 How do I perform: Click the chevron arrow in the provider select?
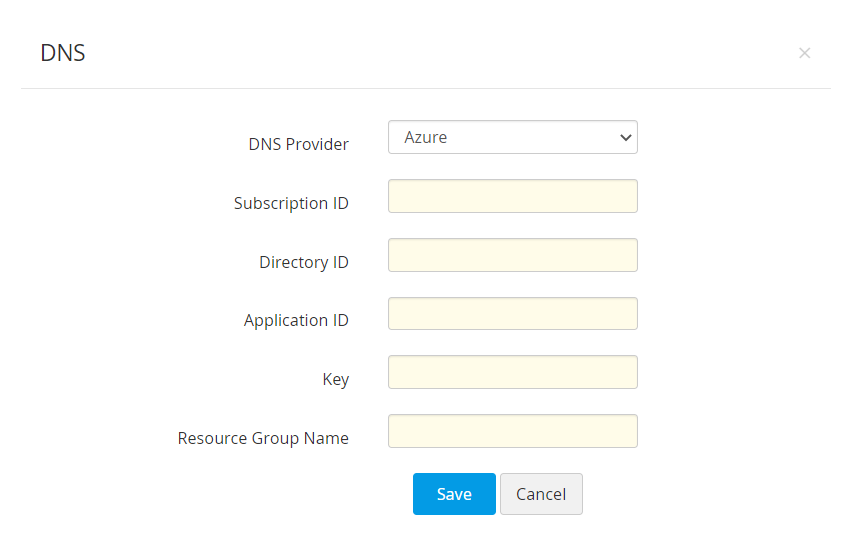(626, 138)
